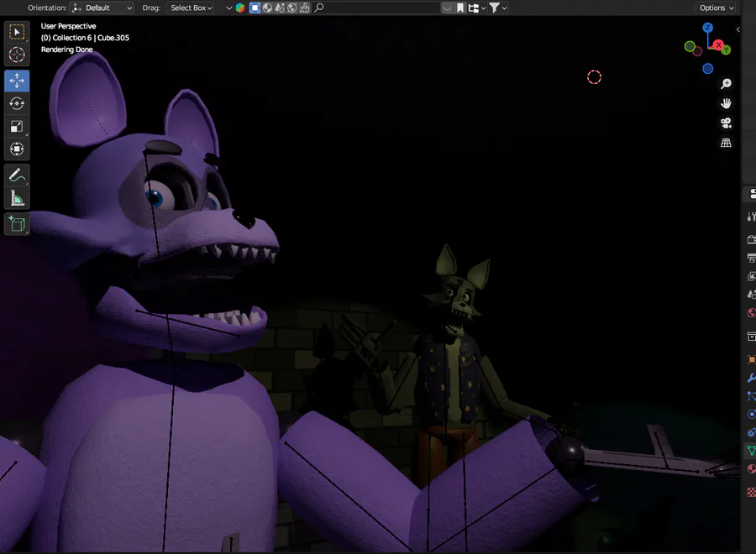Toggle the shapes icon in header
Viewport: 756px width, 554px height.
coord(280,8)
